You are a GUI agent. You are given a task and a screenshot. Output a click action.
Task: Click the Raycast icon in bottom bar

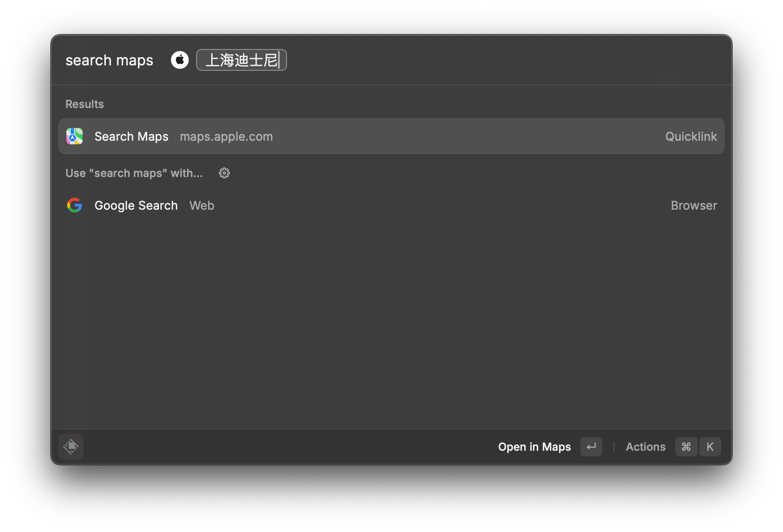(71, 447)
